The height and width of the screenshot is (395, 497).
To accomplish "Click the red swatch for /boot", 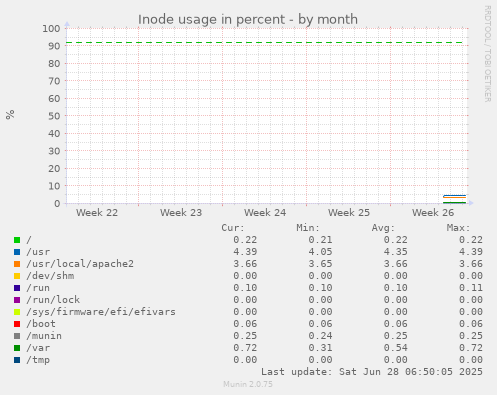I will [x=17, y=324].
